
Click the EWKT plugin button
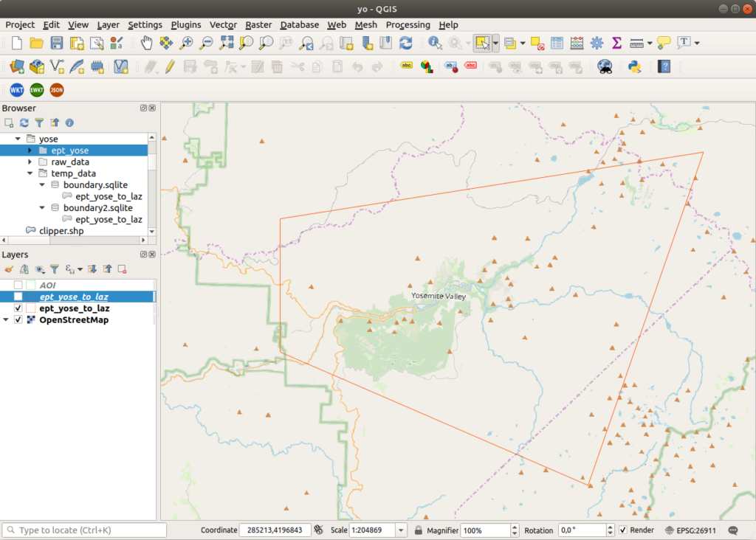(x=37, y=89)
